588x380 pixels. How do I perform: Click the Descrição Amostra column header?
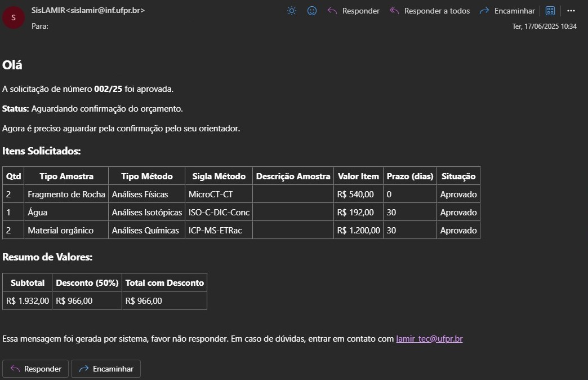point(293,176)
